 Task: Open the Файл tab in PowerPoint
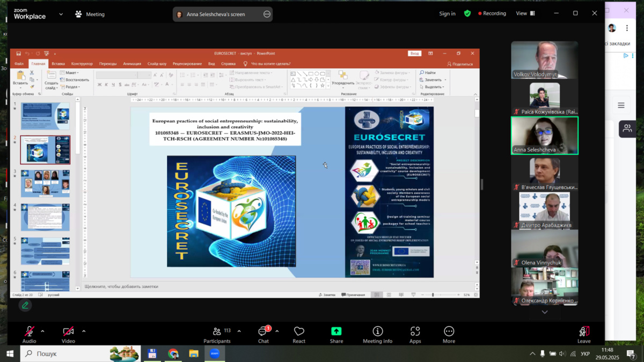(x=19, y=64)
